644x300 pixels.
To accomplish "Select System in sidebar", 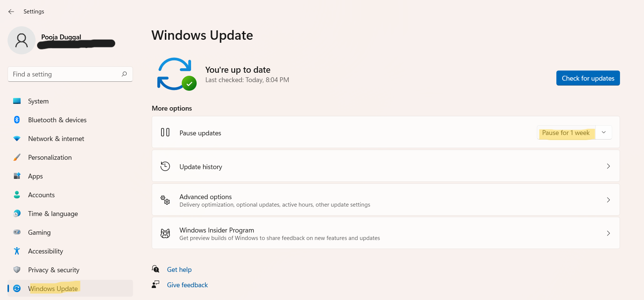I will [x=38, y=101].
